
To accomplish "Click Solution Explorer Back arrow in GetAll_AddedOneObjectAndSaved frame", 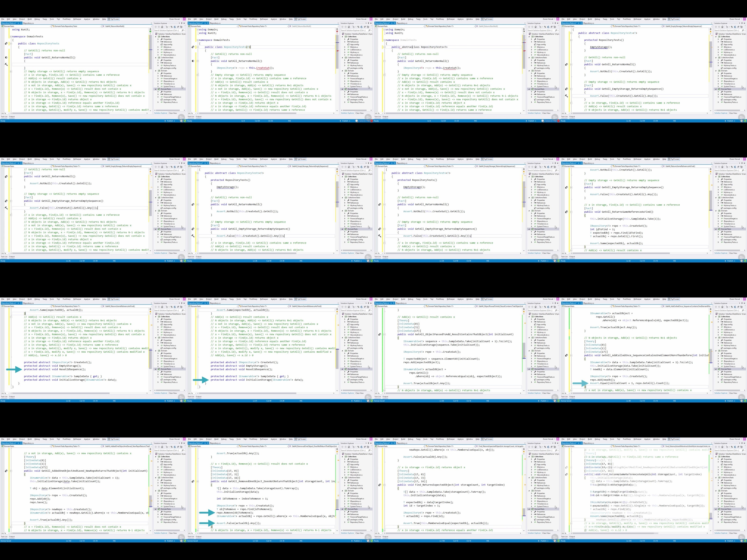I will coord(156,447).
